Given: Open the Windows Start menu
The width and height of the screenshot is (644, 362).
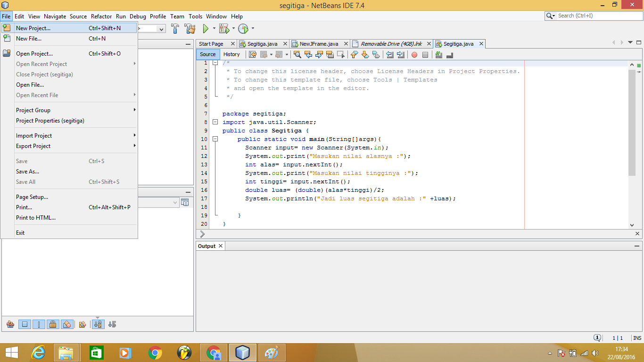Looking at the screenshot, I should [x=11, y=353].
